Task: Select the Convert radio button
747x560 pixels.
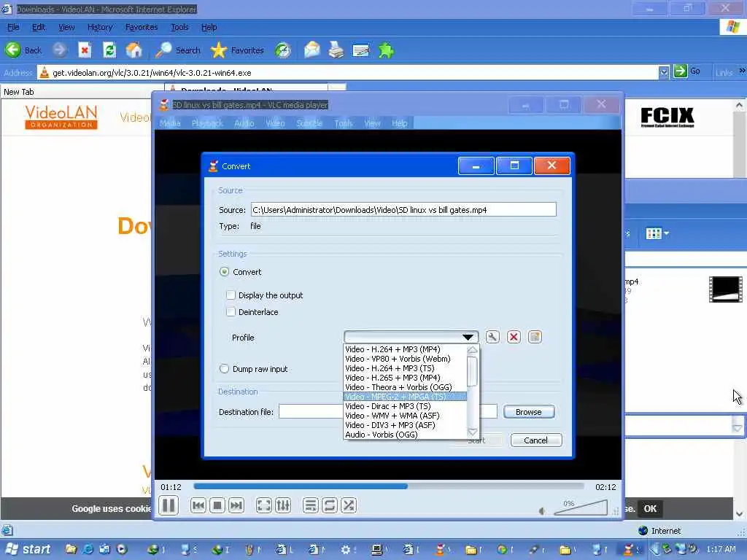Action: click(224, 272)
